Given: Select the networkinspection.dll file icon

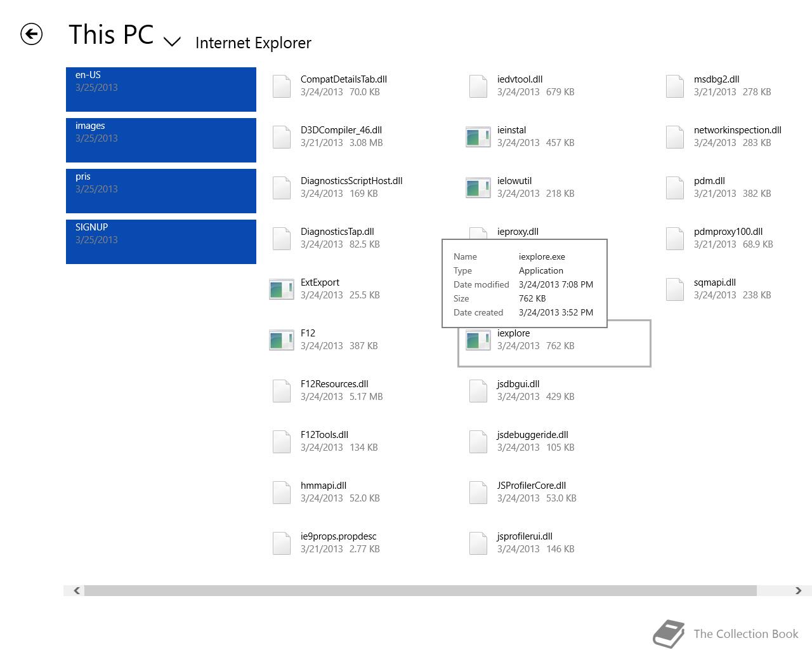Looking at the screenshot, I should (675, 137).
